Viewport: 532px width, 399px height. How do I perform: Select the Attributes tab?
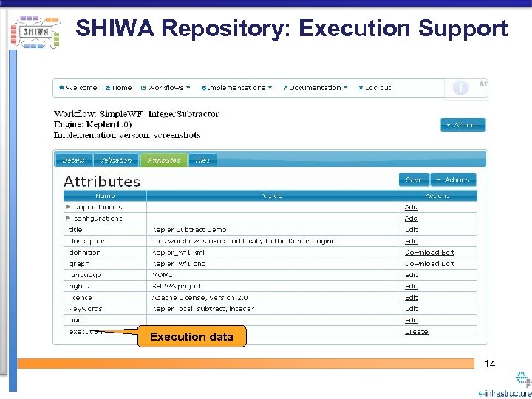click(164, 160)
